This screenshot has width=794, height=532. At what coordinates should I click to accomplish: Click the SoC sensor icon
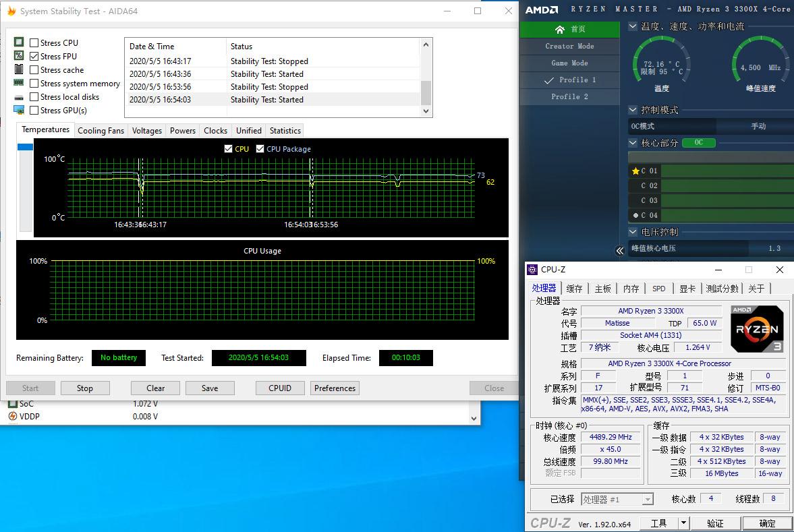(x=13, y=403)
